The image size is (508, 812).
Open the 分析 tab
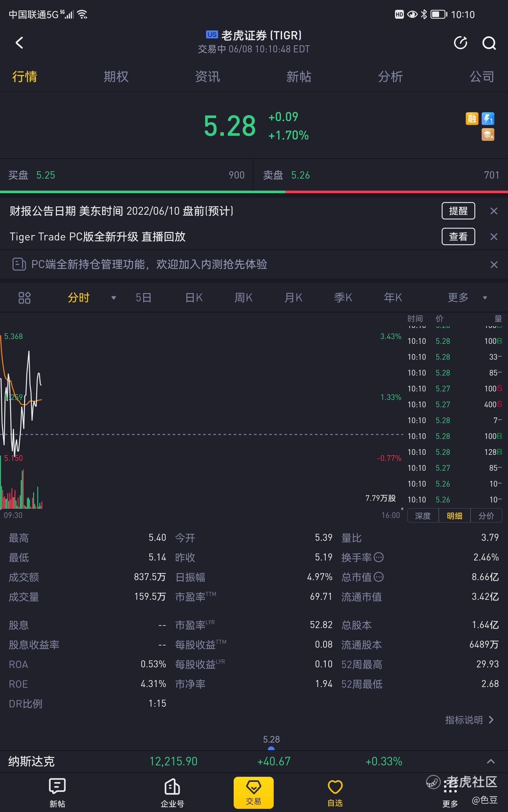[x=391, y=76]
